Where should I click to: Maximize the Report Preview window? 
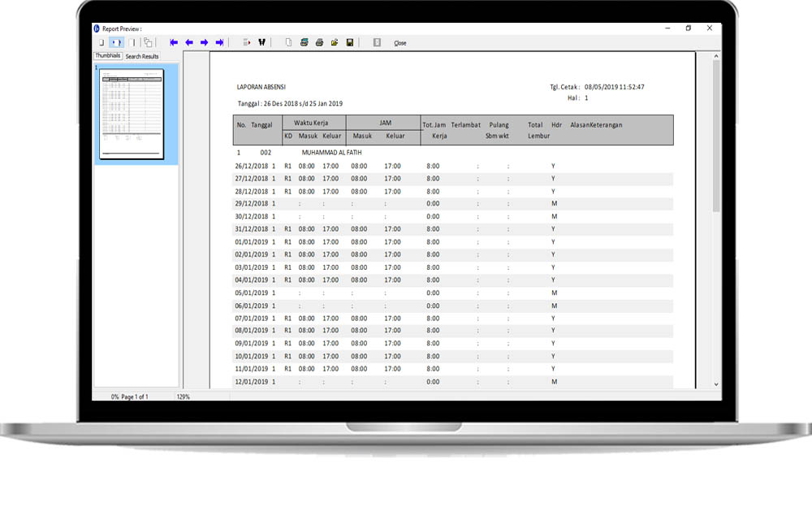[689, 28]
